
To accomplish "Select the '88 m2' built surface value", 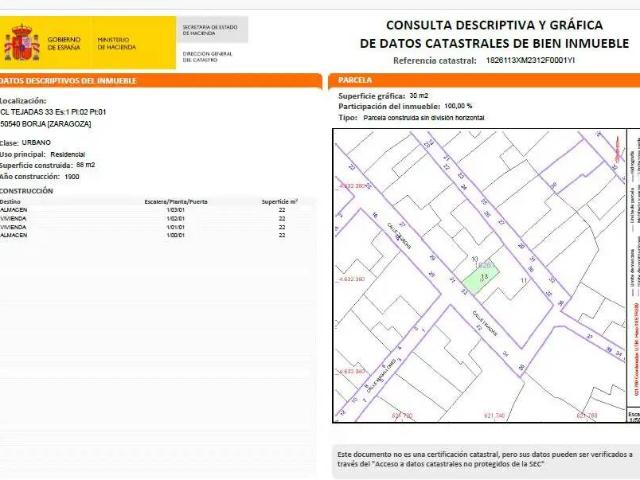I will (x=86, y=165).
